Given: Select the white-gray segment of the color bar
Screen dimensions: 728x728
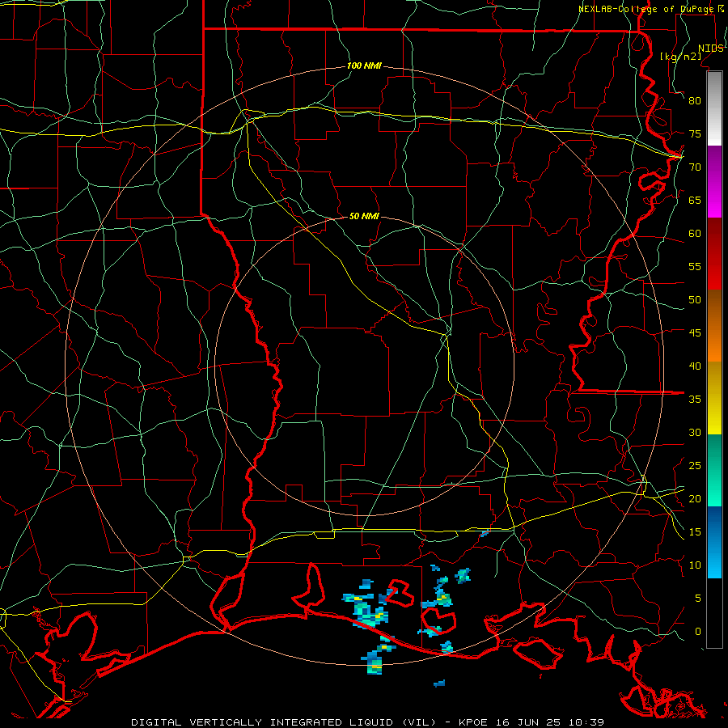Looking at the screenshot, I should click(x=714, y=108).
